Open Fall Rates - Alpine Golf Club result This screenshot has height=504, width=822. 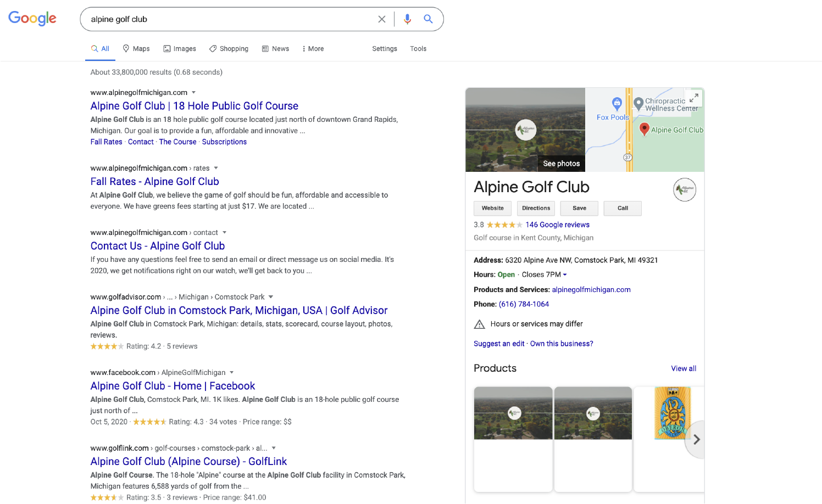point(155,182)
